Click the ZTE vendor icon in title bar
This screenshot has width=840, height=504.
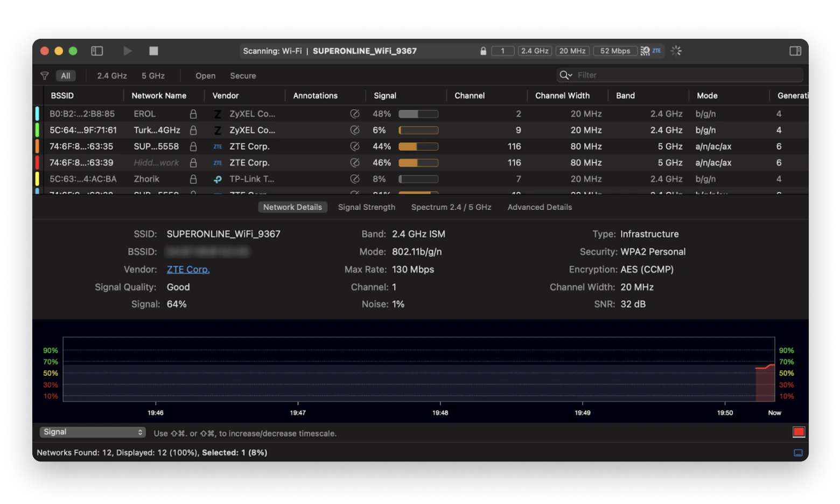pos(656,51)
